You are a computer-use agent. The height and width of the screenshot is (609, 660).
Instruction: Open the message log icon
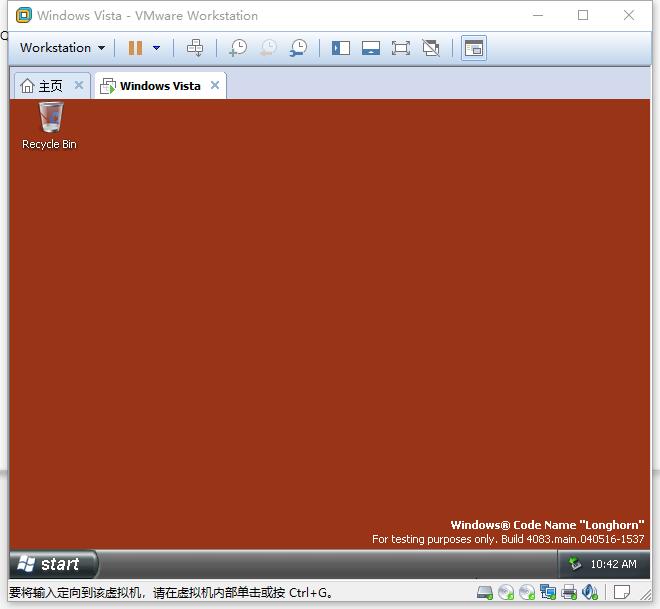tap(622, 593)
